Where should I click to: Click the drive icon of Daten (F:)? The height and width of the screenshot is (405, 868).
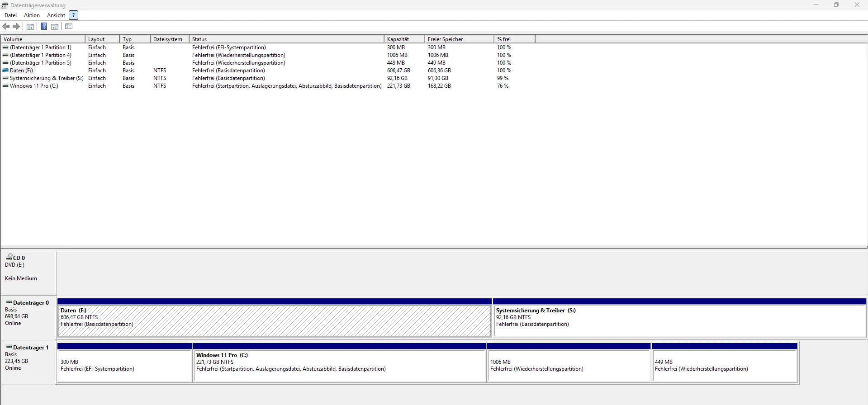coord(5,70)
